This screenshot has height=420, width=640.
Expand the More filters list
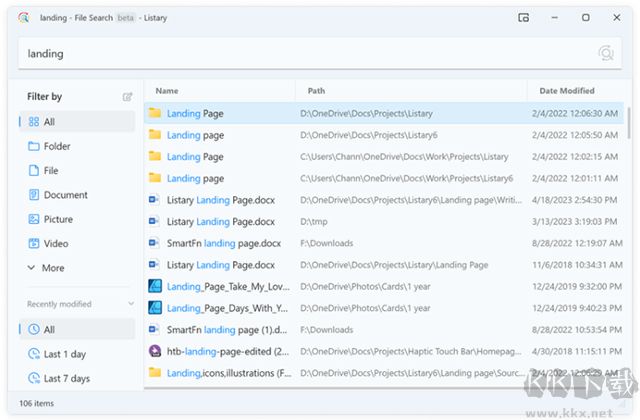tap(52, 268)
